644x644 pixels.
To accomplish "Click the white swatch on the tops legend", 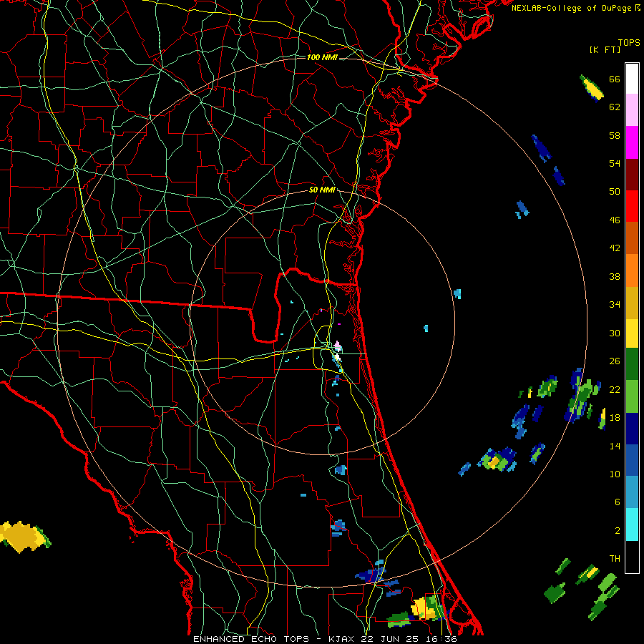I will 632,79.
